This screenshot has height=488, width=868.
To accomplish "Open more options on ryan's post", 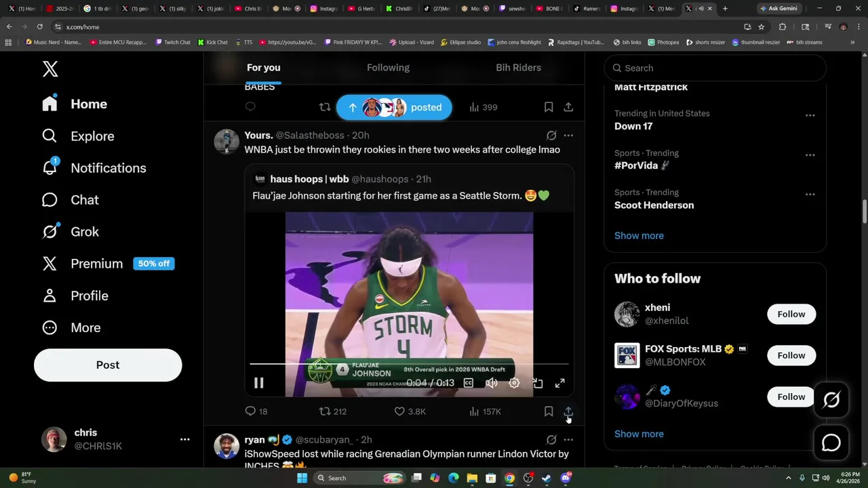I will pyautogui.click(x=568, y=440).
